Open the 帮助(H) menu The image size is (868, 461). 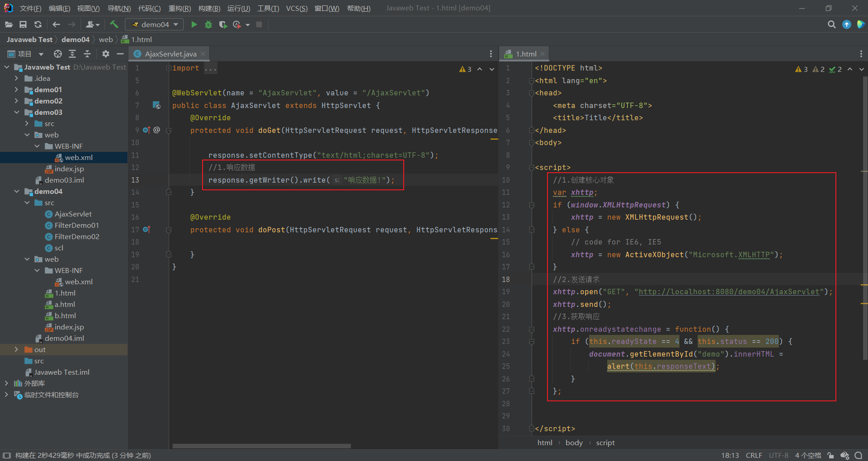point(359,8)
